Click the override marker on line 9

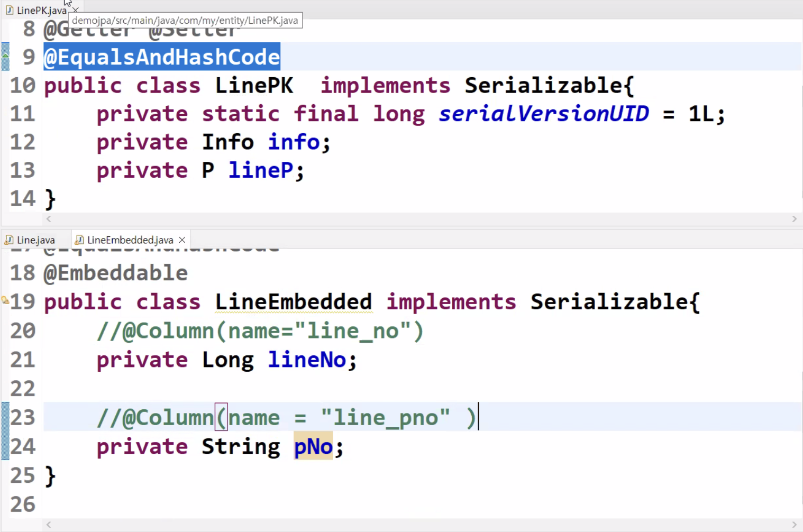point(5,56)
